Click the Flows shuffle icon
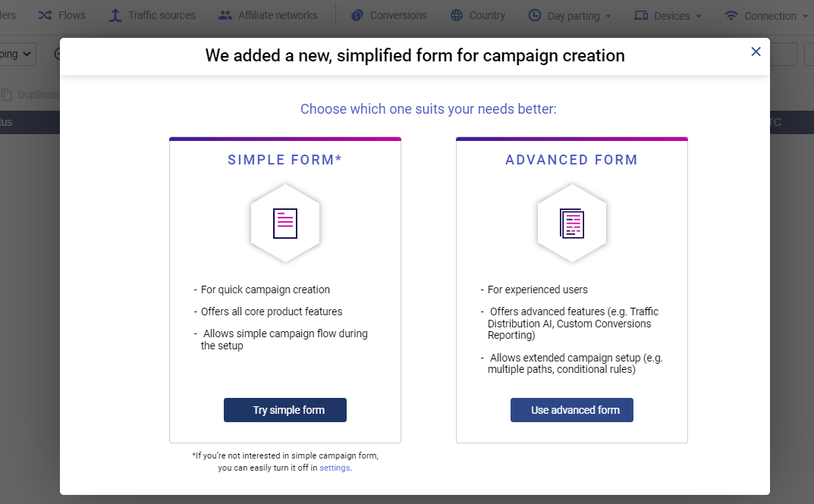Screen dimensions: 814x504 pyautogui.click(x=45, y=15)
